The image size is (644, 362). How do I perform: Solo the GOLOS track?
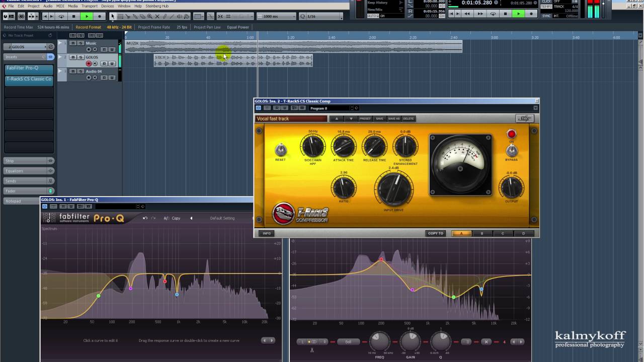(80, 57)
